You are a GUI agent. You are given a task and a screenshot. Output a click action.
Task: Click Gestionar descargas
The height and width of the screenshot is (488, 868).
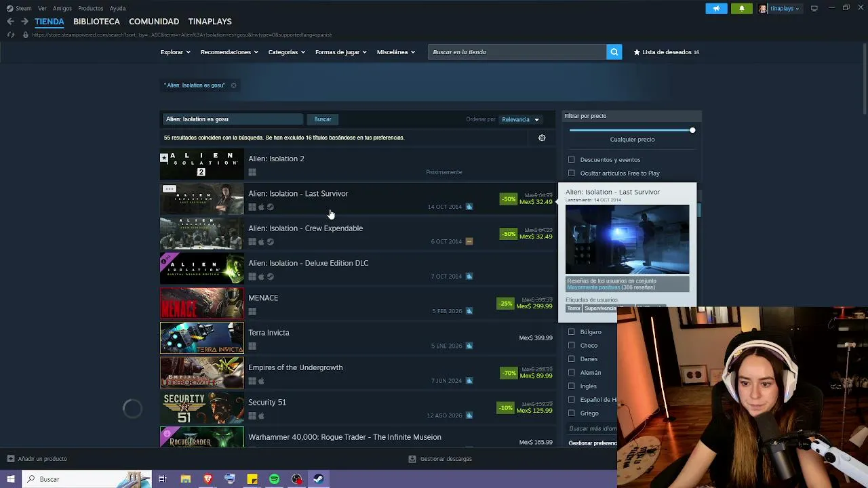coord(446,459)
